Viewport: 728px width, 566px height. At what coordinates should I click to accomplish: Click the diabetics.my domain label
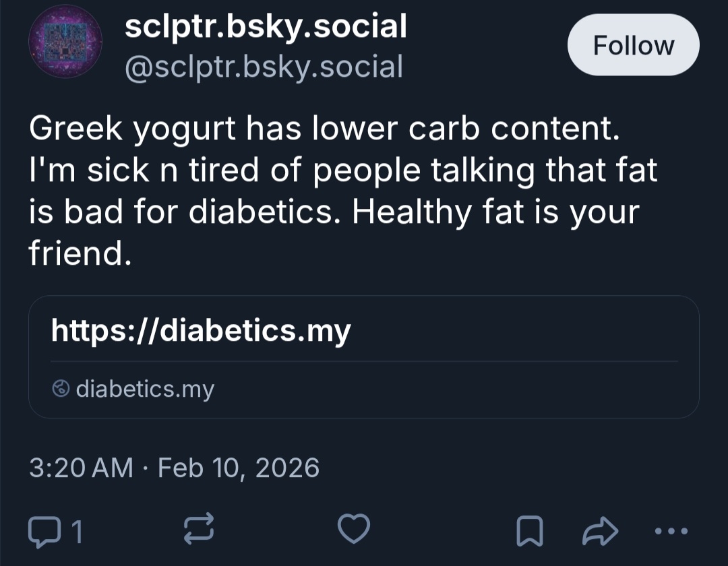click(x=145, y=389)
